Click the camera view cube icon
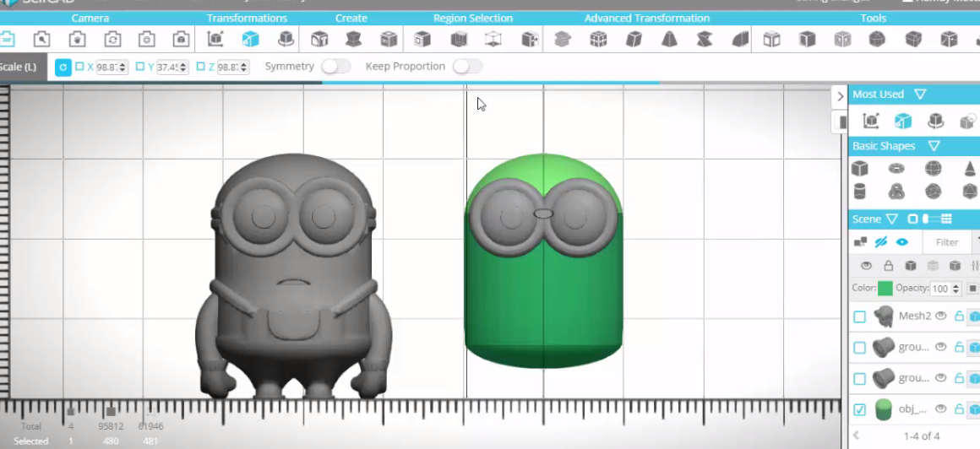The width and height of the screenshot is (980, 449). (182, 40)
